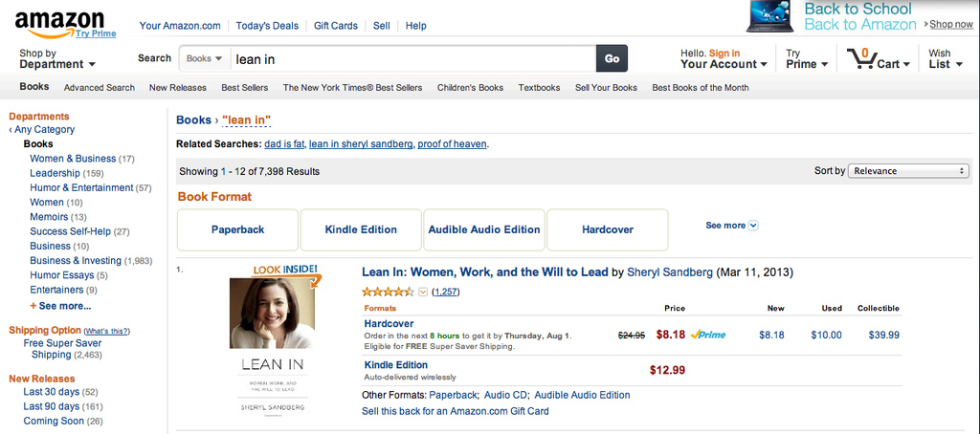Click the Sign in link
Screen dimensions: 980x434
pos(724,54)
